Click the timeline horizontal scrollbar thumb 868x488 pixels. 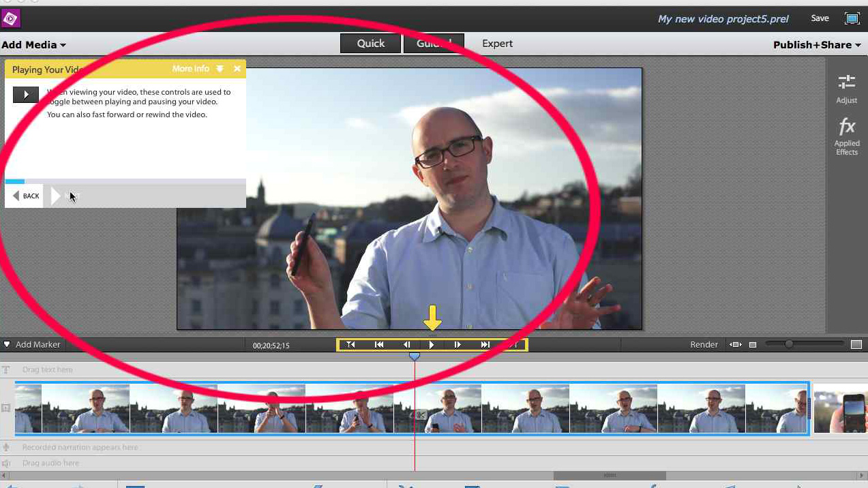pyautogui.click(x=610, y=475)
